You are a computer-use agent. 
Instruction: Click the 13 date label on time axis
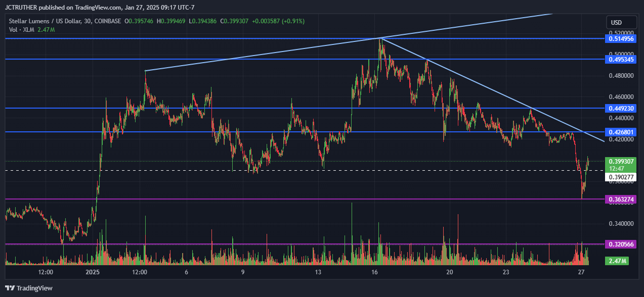tap(318, 272)
